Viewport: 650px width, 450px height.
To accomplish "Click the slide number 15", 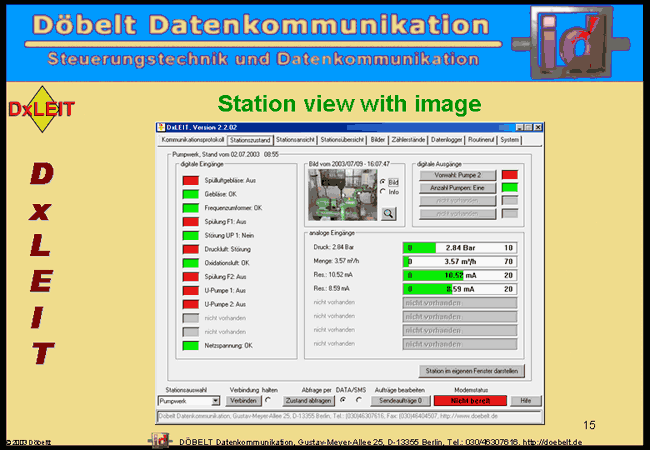I will pos(589,425).
